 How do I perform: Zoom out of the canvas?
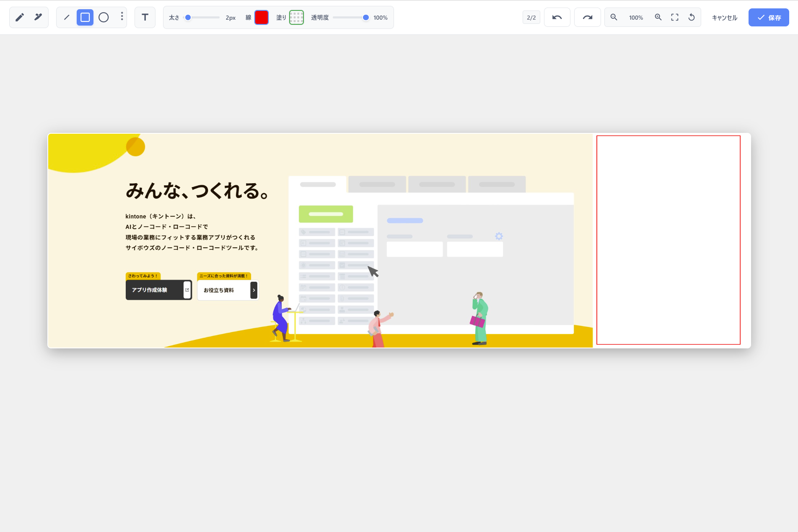[x=614, y=17]
